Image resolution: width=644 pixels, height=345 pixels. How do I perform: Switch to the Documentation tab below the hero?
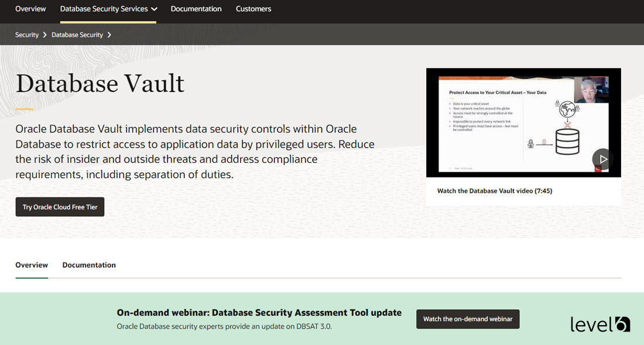(x=88, y=265)
